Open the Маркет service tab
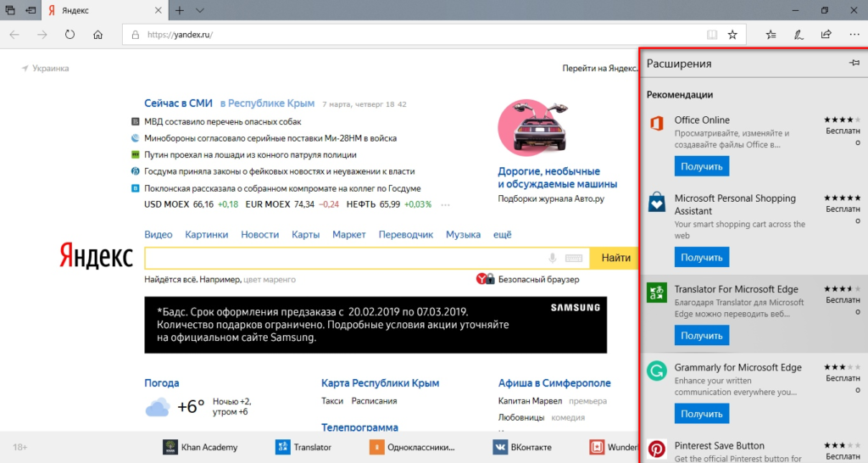 tap(348, 234)
